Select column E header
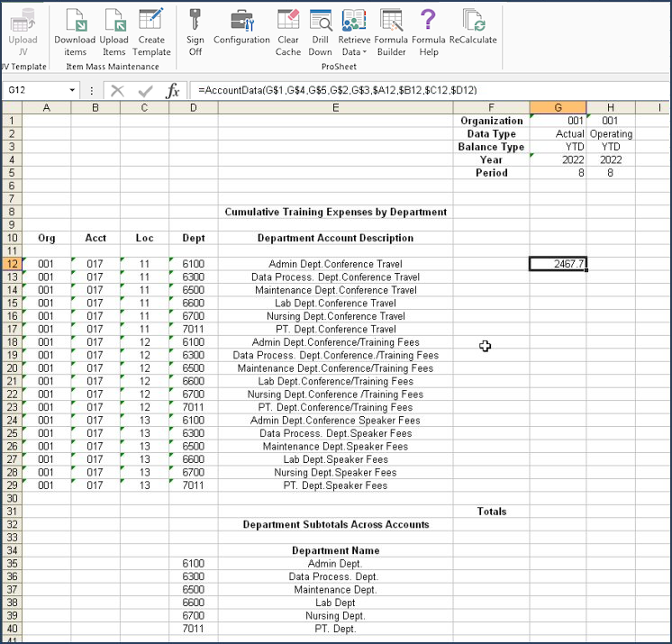 [x=335, y=108]
